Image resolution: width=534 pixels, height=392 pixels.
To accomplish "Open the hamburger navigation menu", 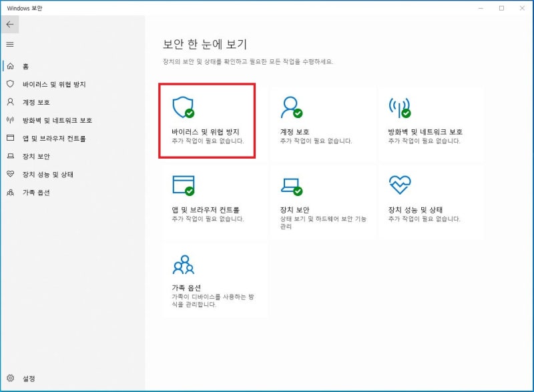I will 10,44.
